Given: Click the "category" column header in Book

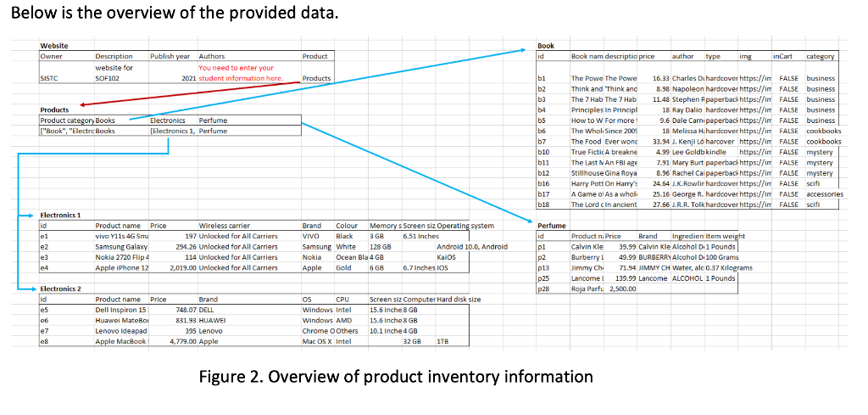Looking at the screenshot, I should [821, 56].
